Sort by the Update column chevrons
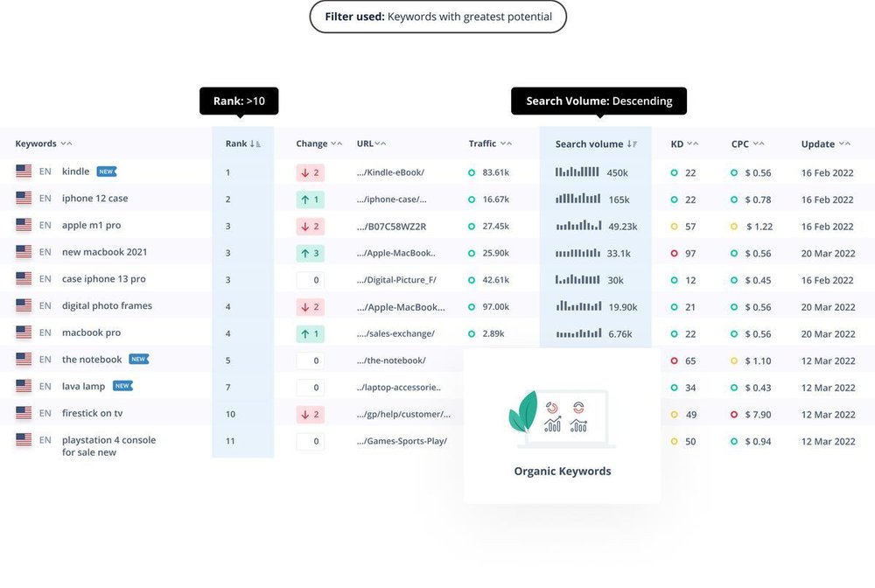The image size is (875, 588). coord(845,143)
